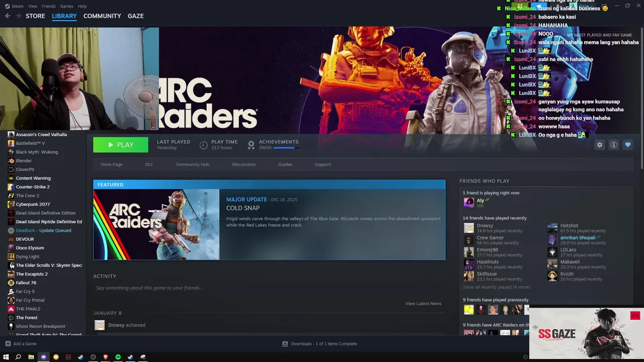
Task: Click the Add a Game label
Action: (x=25, y=344)
